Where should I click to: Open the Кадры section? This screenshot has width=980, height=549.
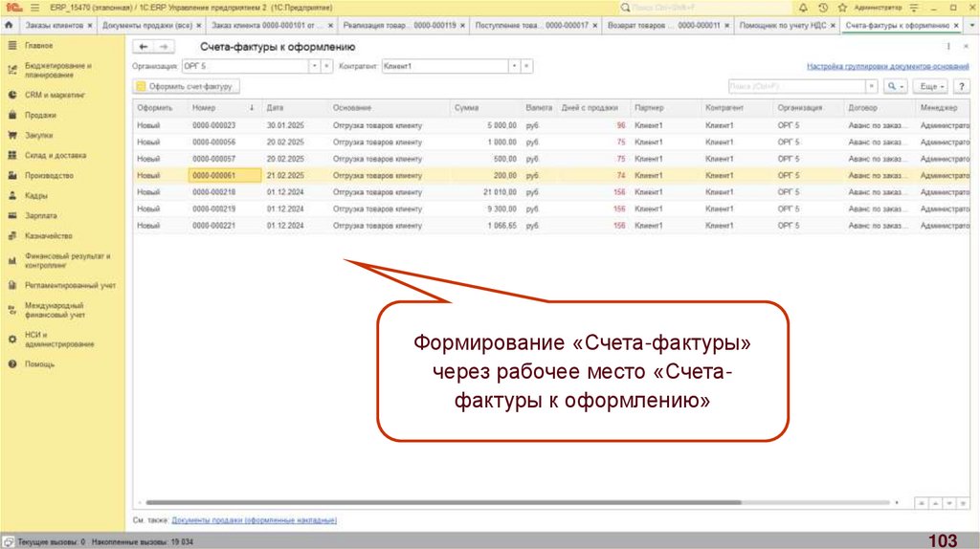(36, 195)
